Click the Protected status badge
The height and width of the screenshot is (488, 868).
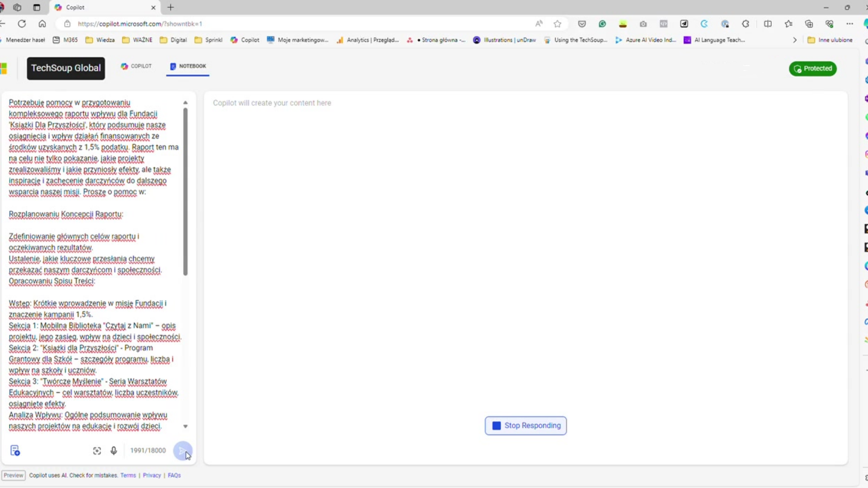812,69
